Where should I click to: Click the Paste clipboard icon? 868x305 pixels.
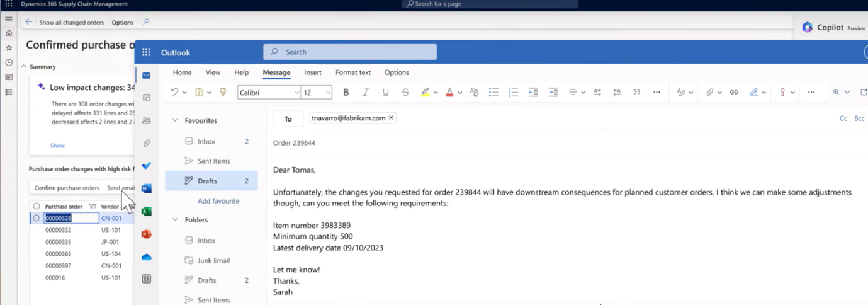pos(199,92)
